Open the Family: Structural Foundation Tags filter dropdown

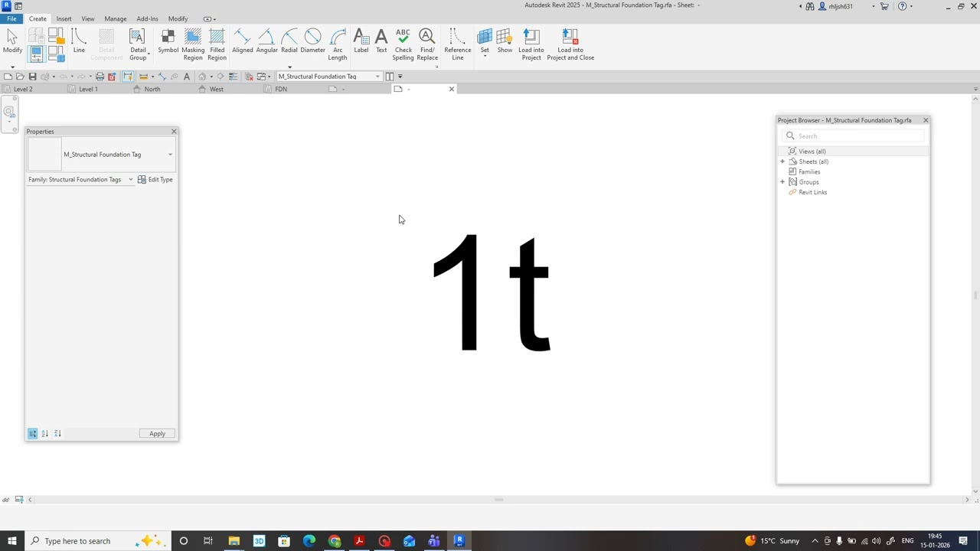tap(130, 180)
